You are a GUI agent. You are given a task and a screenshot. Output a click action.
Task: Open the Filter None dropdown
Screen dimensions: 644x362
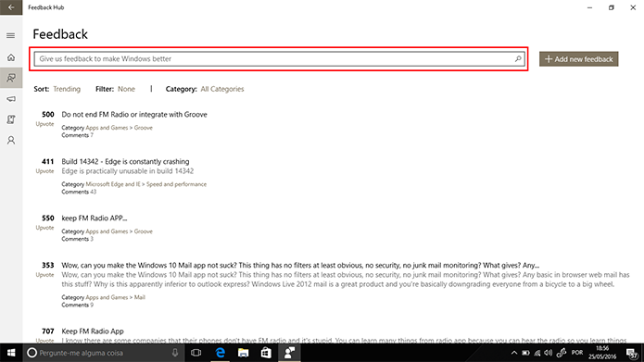(x=126, y=89)
